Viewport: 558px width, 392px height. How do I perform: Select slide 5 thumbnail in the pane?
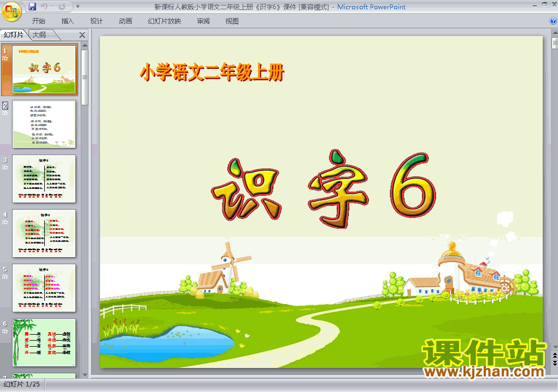[44, 288]
